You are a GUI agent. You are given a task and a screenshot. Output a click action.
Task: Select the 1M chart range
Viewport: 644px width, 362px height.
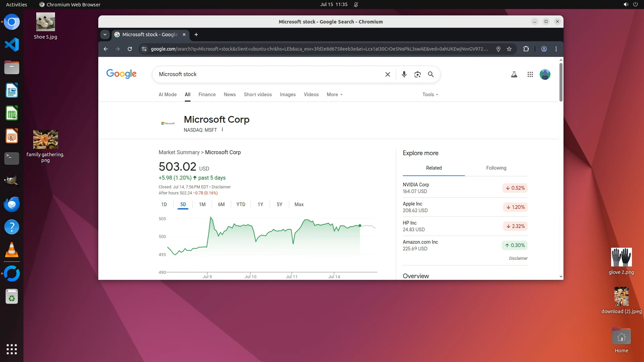pyautogui.click(x=202, y=204)
